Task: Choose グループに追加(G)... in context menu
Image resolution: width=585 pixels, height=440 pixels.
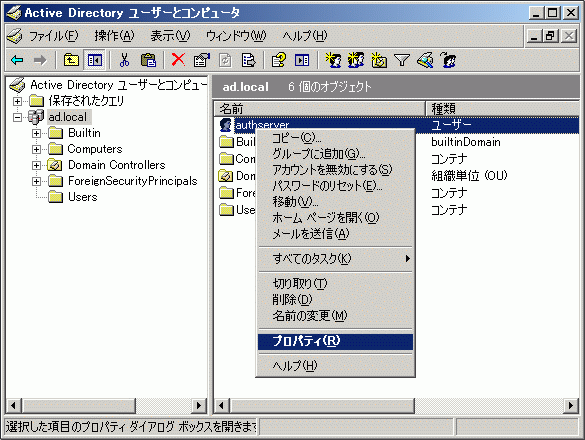Action: pos(335,154)
